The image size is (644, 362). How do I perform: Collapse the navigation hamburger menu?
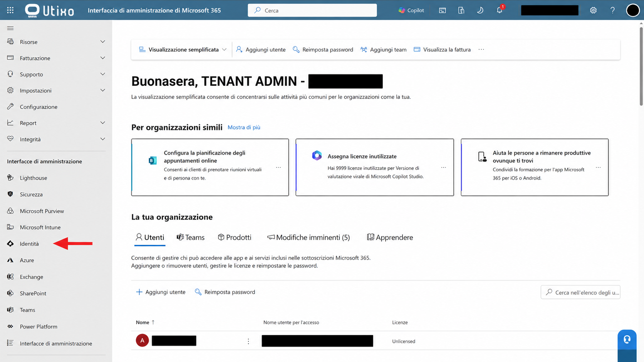(10, 28)
